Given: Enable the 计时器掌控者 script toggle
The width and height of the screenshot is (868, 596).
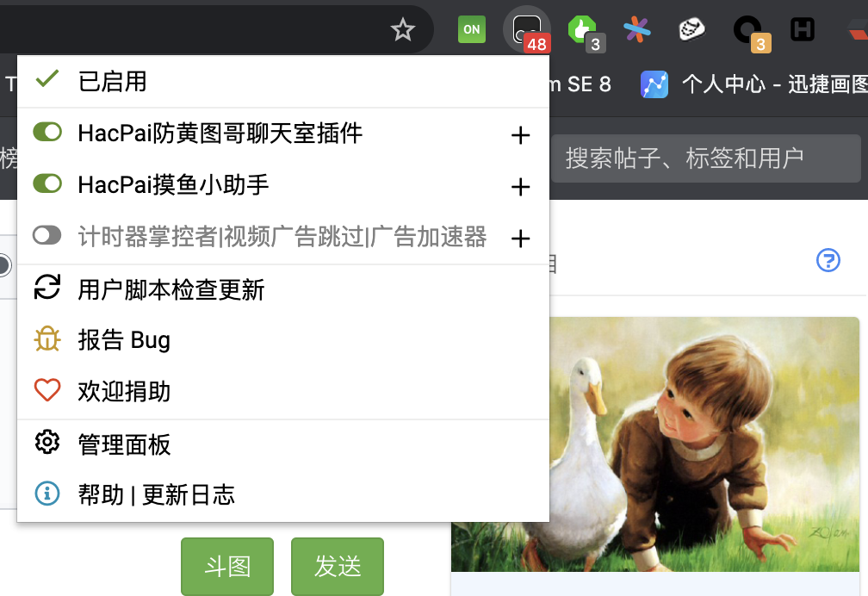Looking at the screenshot, I should [x=47, y=235].
